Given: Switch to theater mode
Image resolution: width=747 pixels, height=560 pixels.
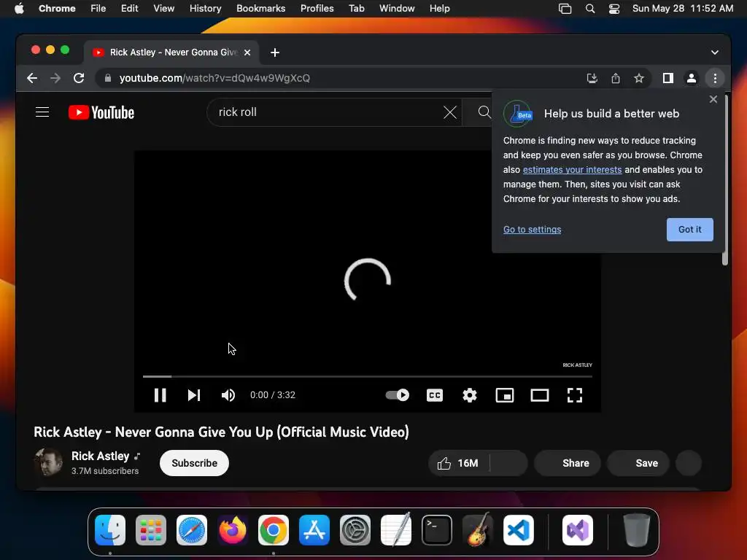Looking at the screenshot, I should [x=540, y=395].
